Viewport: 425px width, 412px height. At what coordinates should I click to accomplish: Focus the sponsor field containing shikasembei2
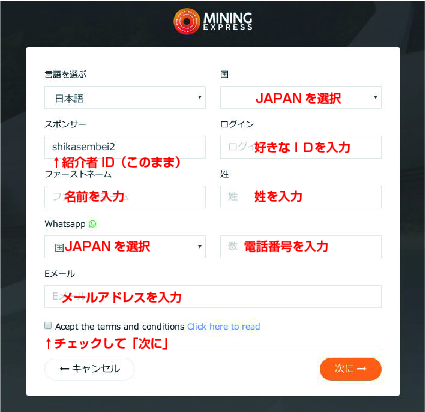(125, 147)
